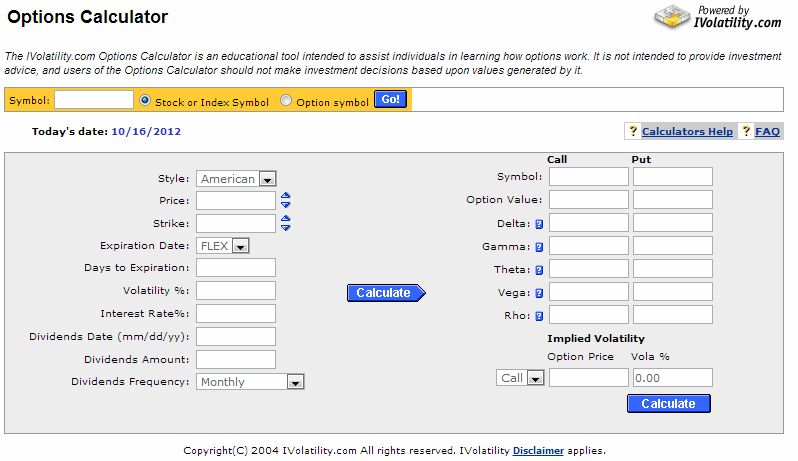Open the Style American dropdown
This screenshot has height=461, width=798.
(267, 179)
